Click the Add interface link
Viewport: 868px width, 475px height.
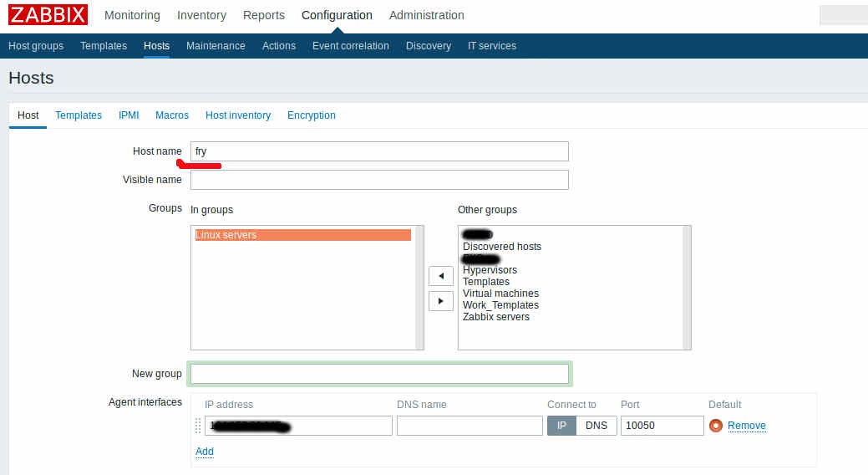point(205,452)
